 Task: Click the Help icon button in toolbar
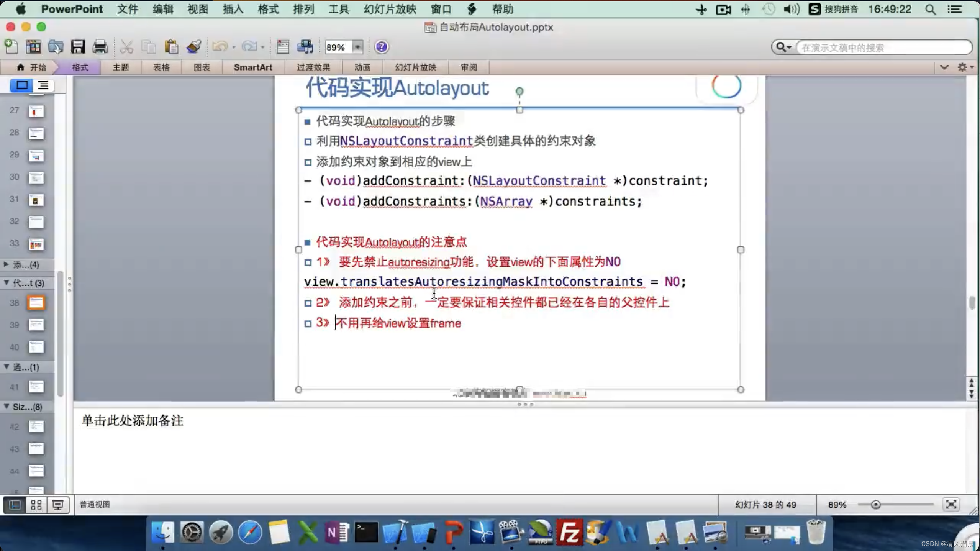tap(382, 46)
